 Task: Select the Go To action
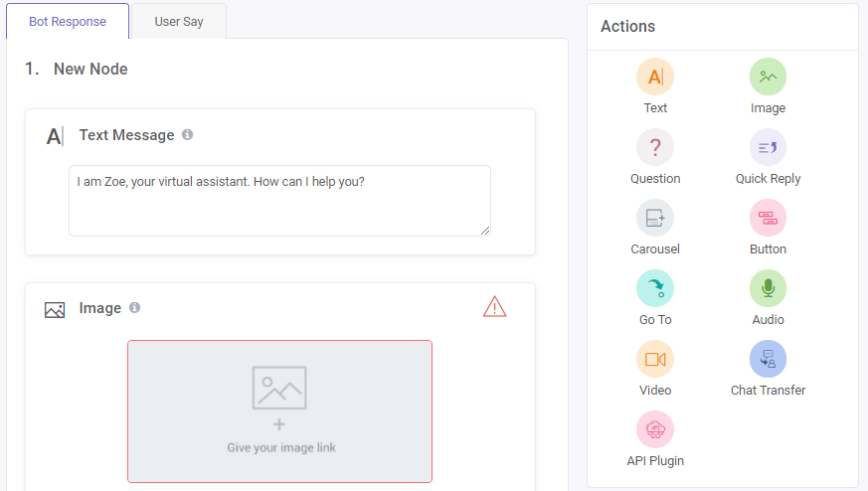point(655,289)
